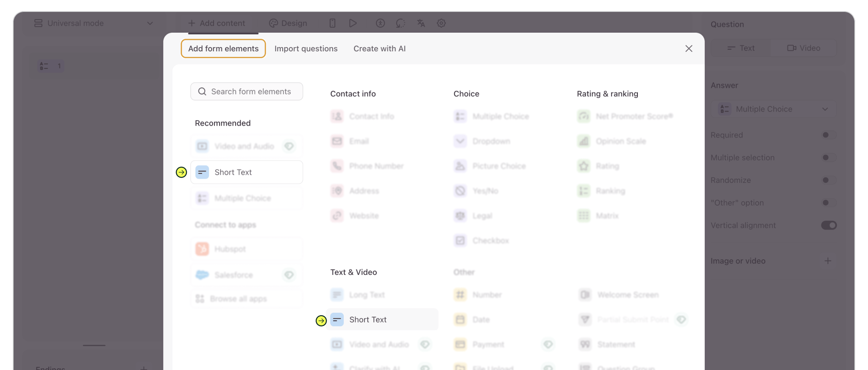
Task: Choose Short Text under Text & Video
Action: coord(382,320)
